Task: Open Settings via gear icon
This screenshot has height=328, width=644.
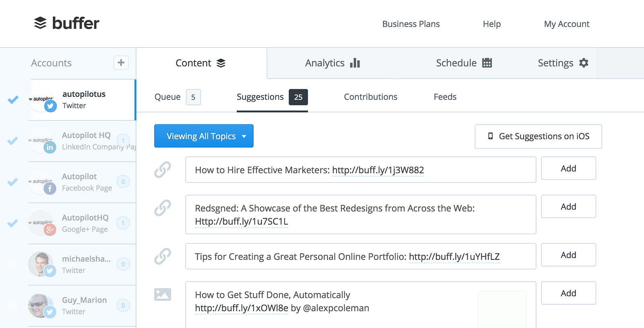Action: (x=584, y=63)
